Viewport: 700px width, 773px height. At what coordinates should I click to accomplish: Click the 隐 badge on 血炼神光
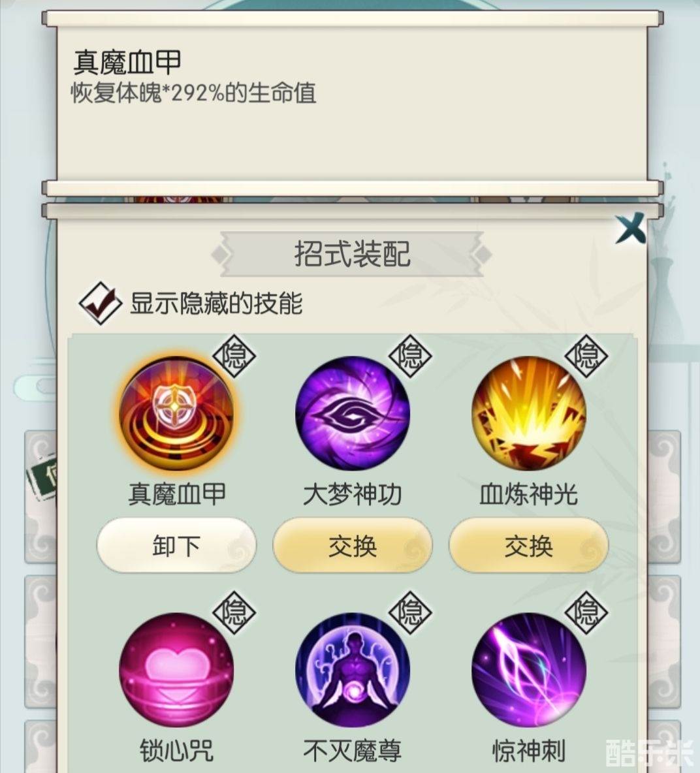coord(586,355)
